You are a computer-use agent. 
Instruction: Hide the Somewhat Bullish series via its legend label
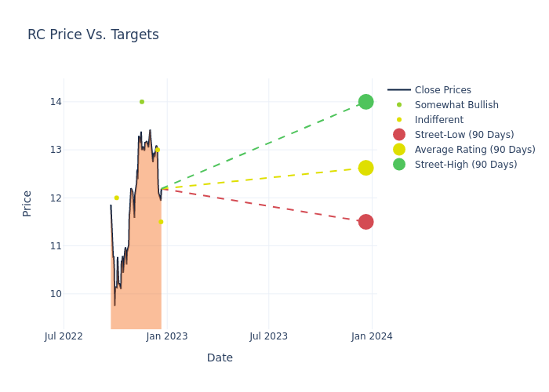(x=456, y=105)
